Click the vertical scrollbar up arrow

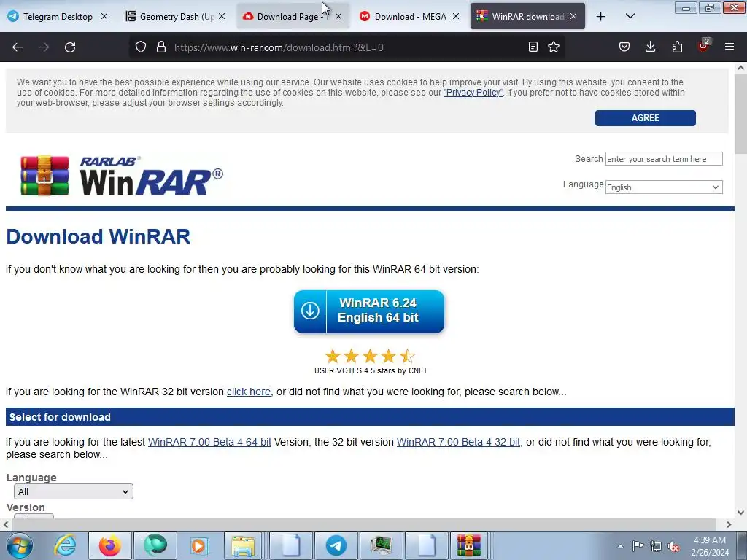[741, 68]
